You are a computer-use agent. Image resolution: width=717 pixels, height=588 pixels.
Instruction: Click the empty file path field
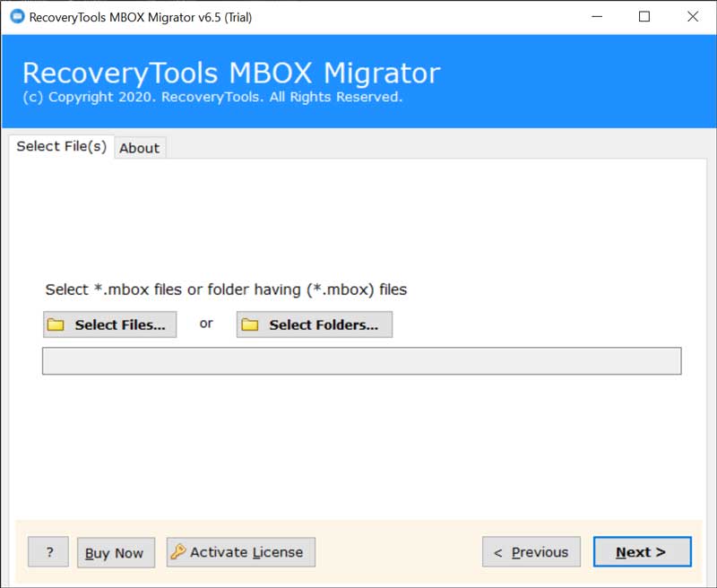(x=362, y=360)
